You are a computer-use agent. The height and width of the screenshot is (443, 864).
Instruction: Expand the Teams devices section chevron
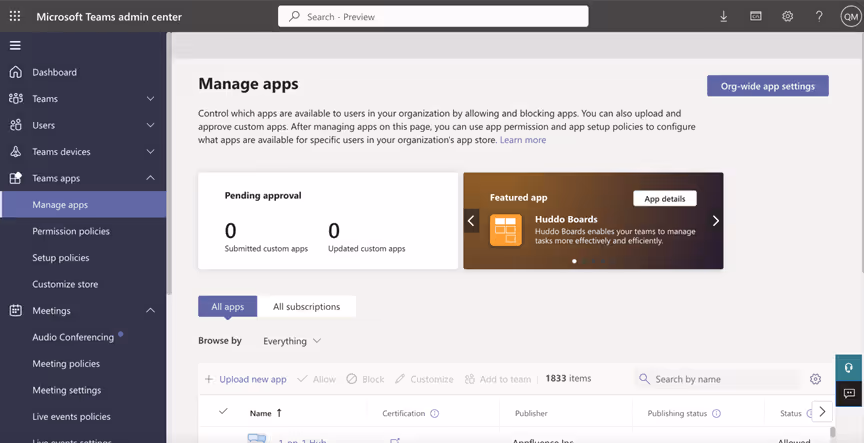point(150,152)
